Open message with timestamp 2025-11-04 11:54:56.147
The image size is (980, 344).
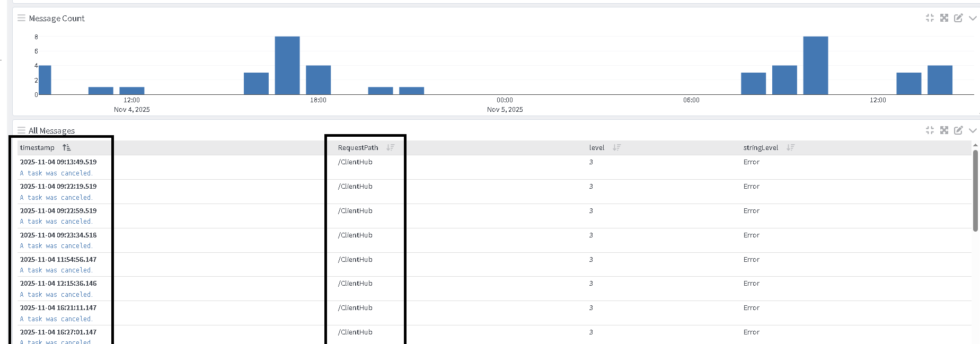(58, 260)
